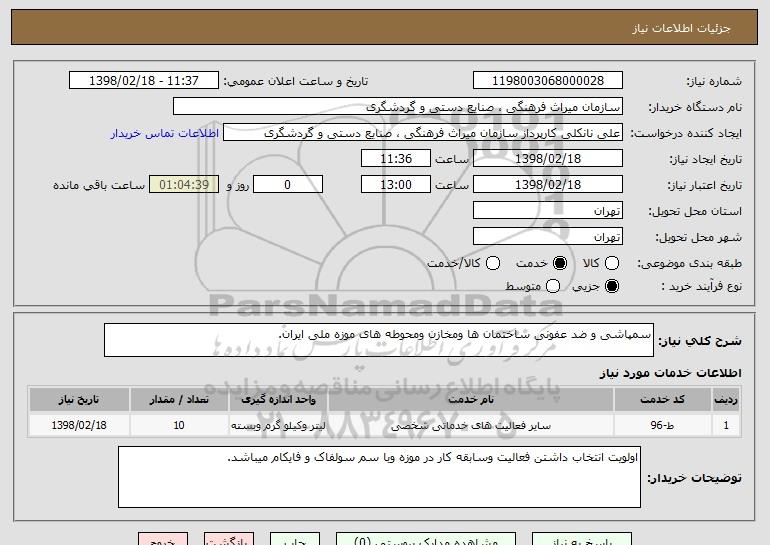Click the validity date field next to تاریخ اعتبار نیاز
The width and height of the screenshot is (770, 545).
coord(548,185)
